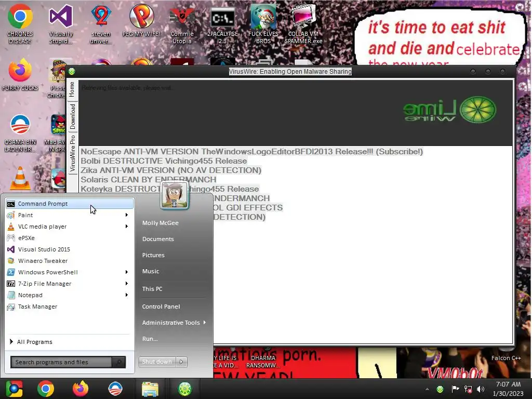Open the VLC cone desktop icon
The width and height of the screenshot is (532, 399).
pyautogui.click(x=20, y=178)
